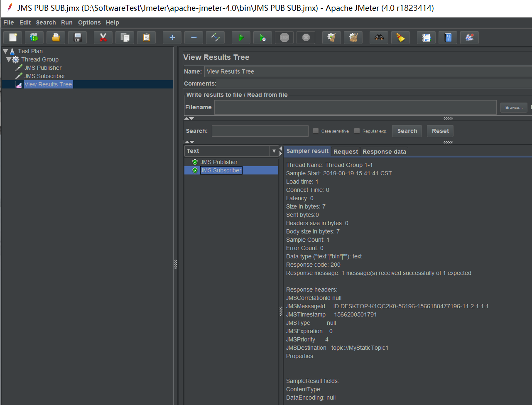Click green shield icon beside JMS Subscriber result
The image size is (532, 405).
(195, 170)
